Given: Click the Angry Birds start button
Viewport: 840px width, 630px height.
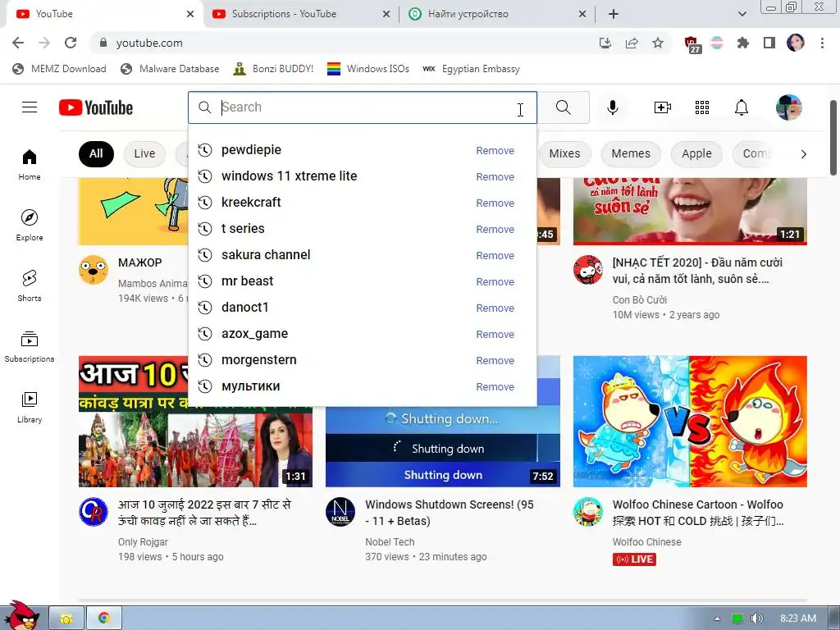Looking at the screenshot, I should (x=21, y=616).
